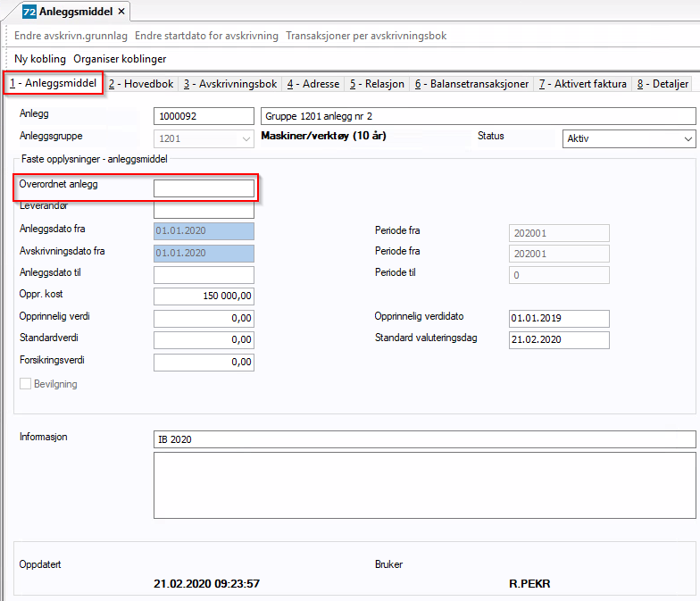Click the second Periode fra field beside Avskrivningsdato

click(559, 254)
